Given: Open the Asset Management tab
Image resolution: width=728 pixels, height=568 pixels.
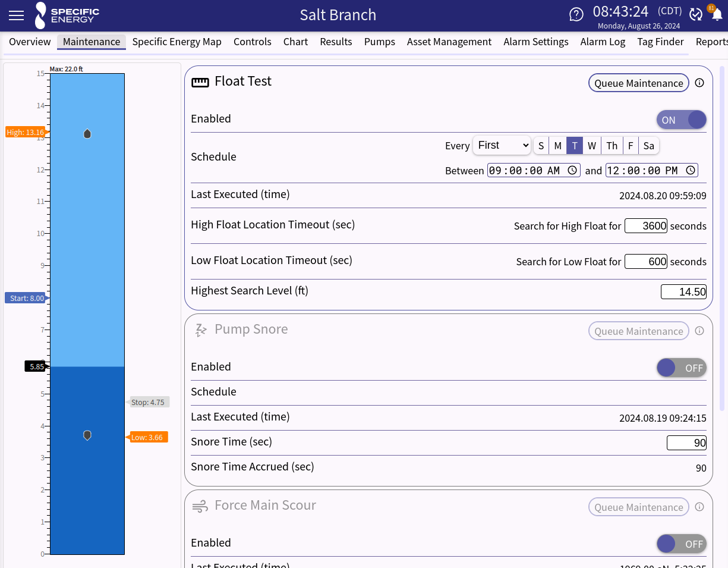Looking at the screenshot, I should click(x=449, y=42).
